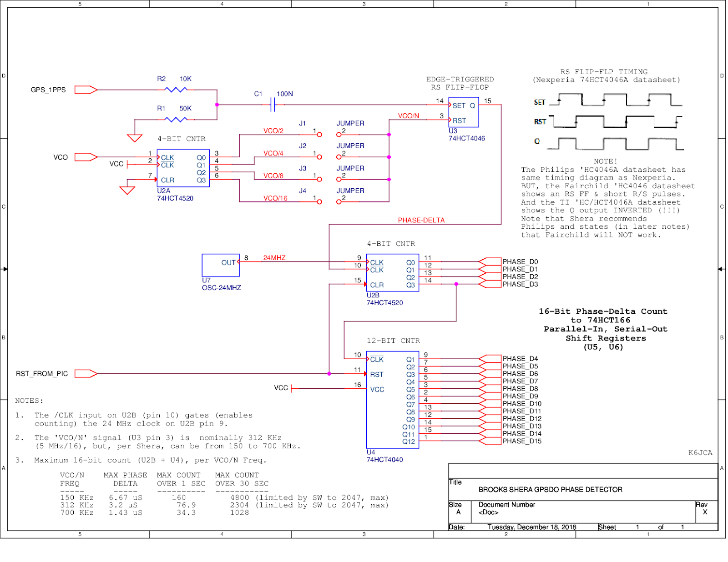The height and width of the screenshot is (562, 728).
Task: Click the 'VCO/16' net label
Action: tap(275, 198)
